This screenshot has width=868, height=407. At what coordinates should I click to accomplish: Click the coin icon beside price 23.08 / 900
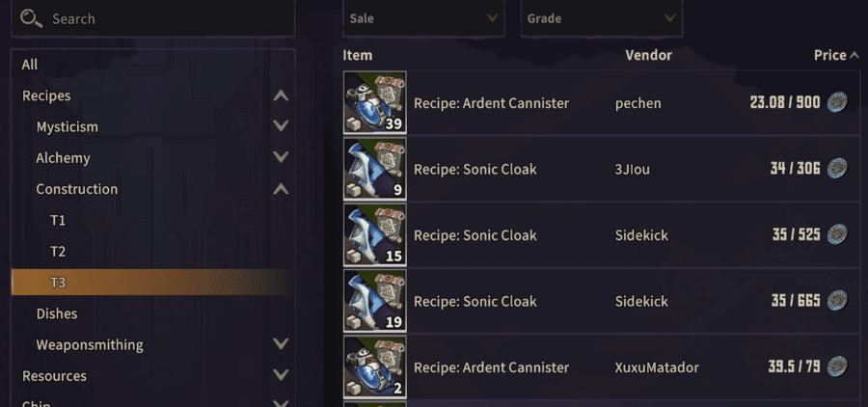(x=836, y=102)
